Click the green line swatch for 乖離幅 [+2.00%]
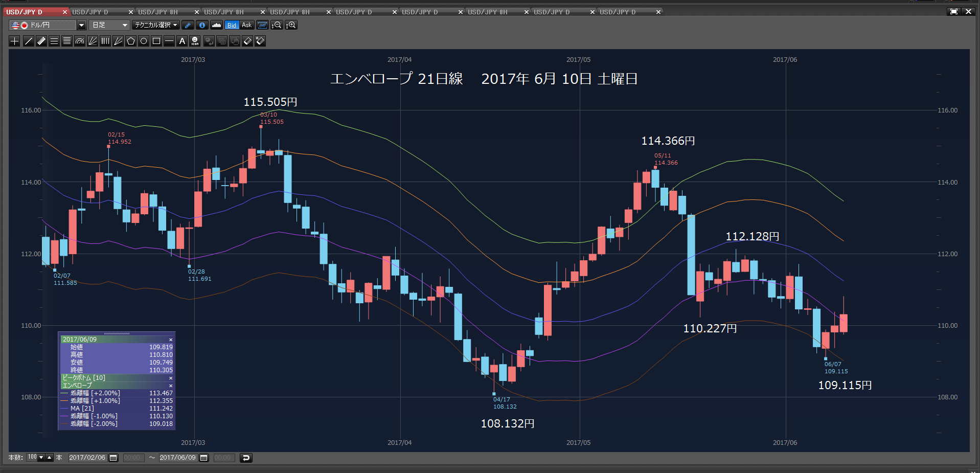The width and height of the screenshot is (980, 473). [x=64, y=393]
